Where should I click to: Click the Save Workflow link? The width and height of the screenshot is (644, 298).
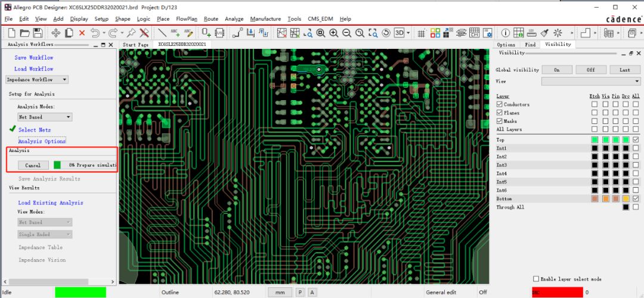coord(33,57)
